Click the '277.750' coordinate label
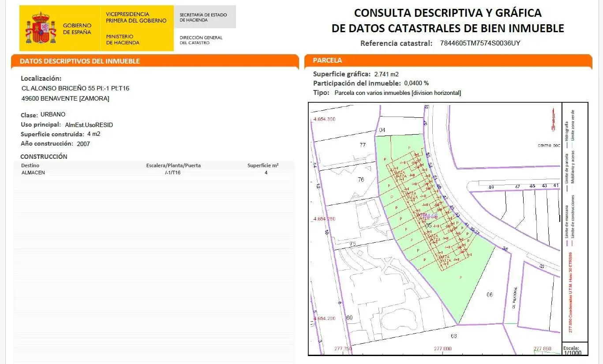Screen dimensions: 603x364 tap(344, 349)
